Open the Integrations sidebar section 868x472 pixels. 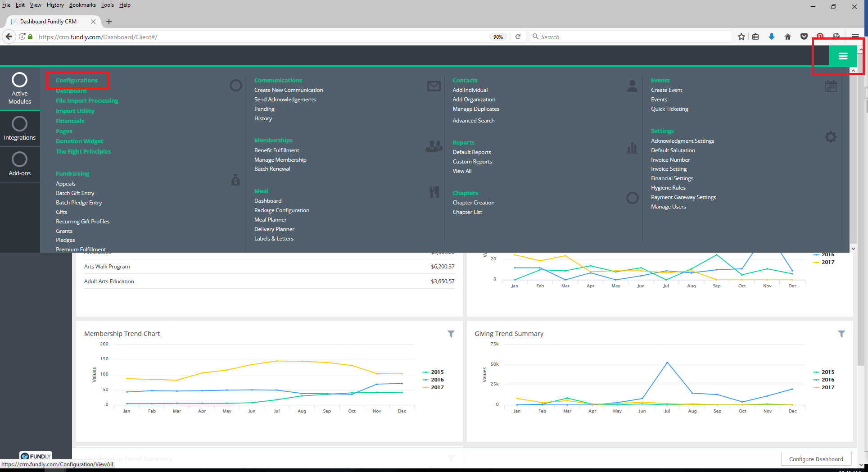coord(20,129)
